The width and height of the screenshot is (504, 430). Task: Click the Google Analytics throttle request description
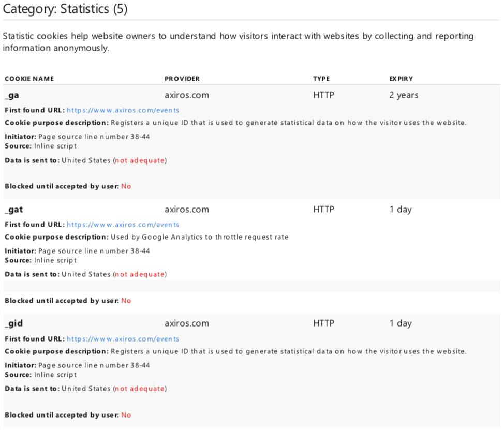[200, 237]
